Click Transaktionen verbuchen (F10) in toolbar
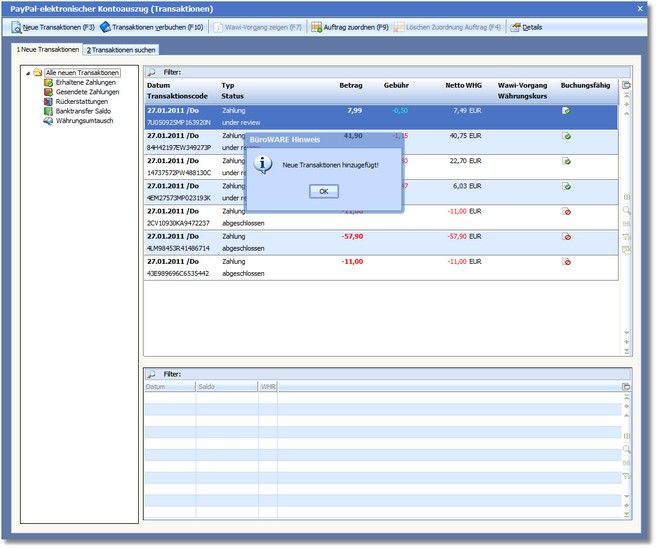The height and width of the screenshot is (548, 656). click(152, 27)
